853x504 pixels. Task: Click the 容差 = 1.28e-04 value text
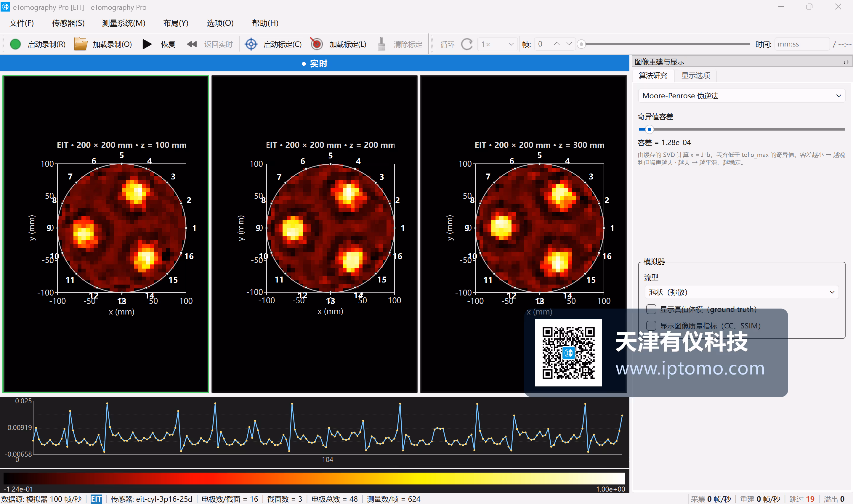664,143
